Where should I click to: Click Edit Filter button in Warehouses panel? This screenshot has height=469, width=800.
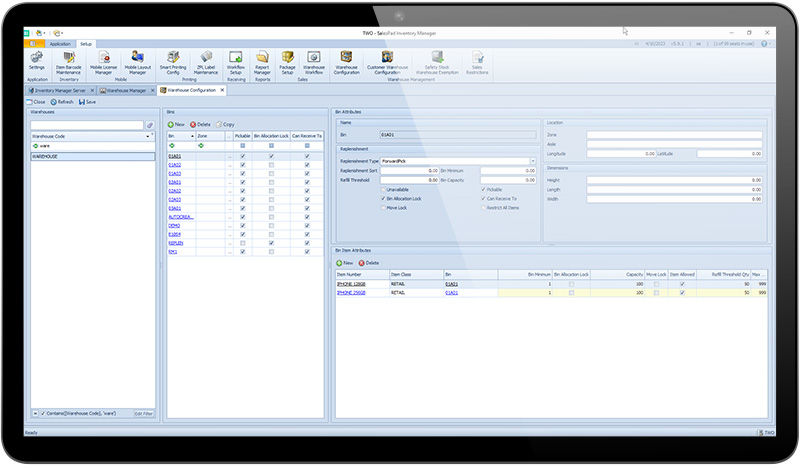click(143, 413)
